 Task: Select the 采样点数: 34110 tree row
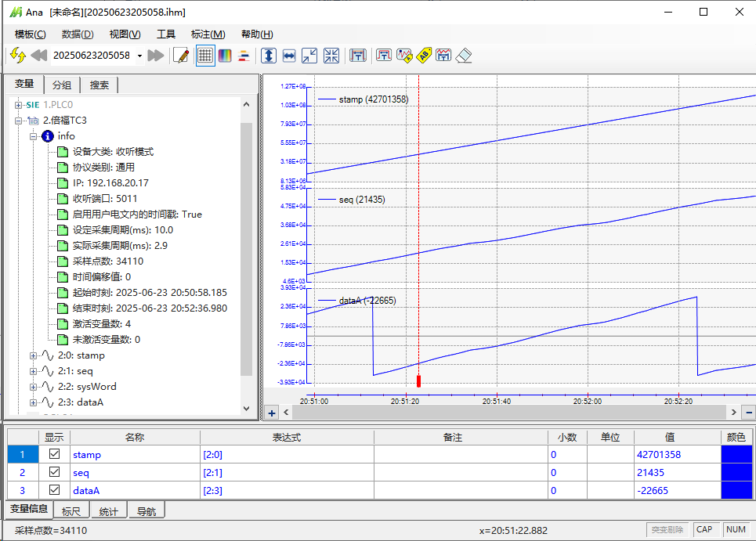(x=100, y=261)
